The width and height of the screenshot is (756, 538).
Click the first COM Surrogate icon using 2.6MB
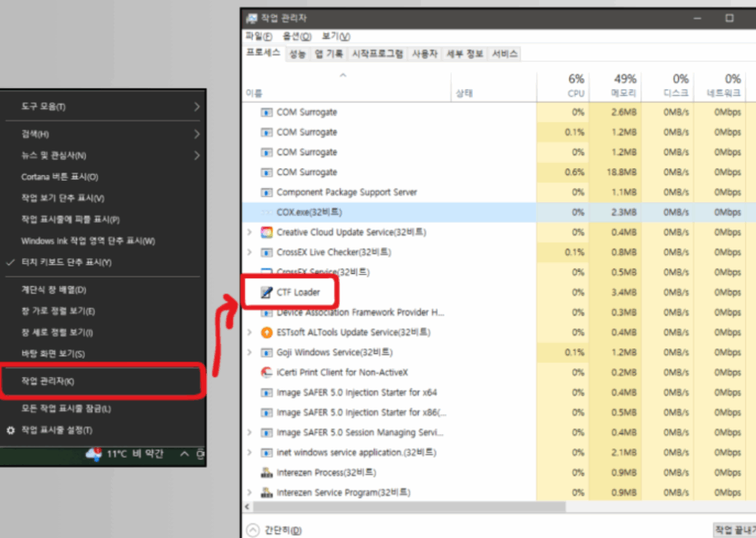266,112
